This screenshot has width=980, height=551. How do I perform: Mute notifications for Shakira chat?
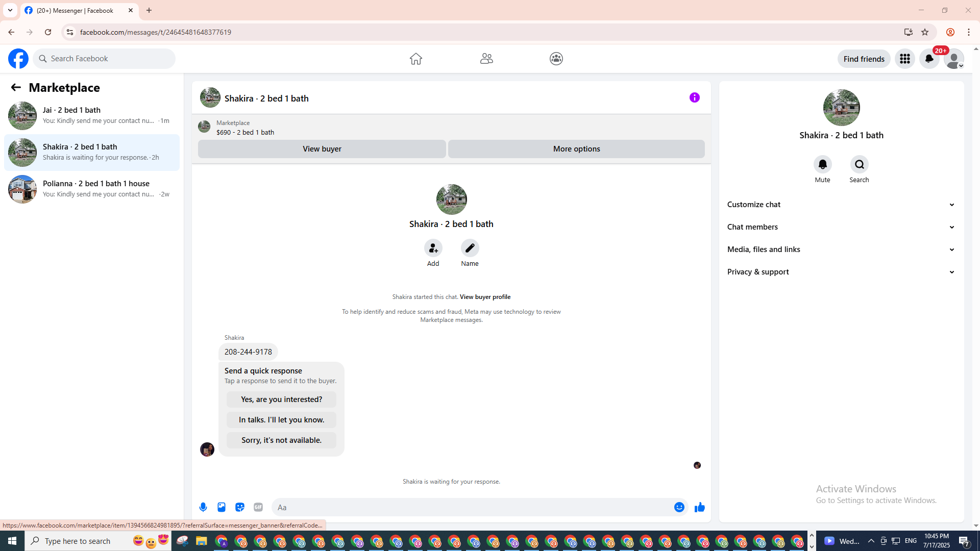[x=823, y=164]
